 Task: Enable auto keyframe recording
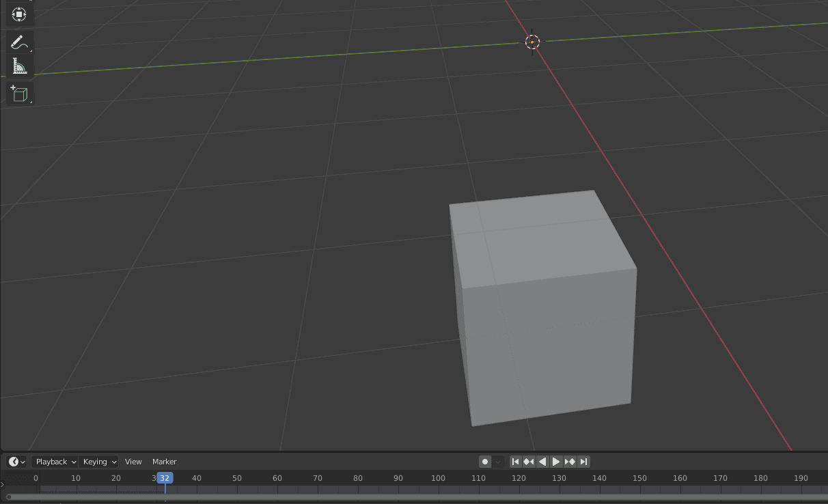[x=485, y=461]
